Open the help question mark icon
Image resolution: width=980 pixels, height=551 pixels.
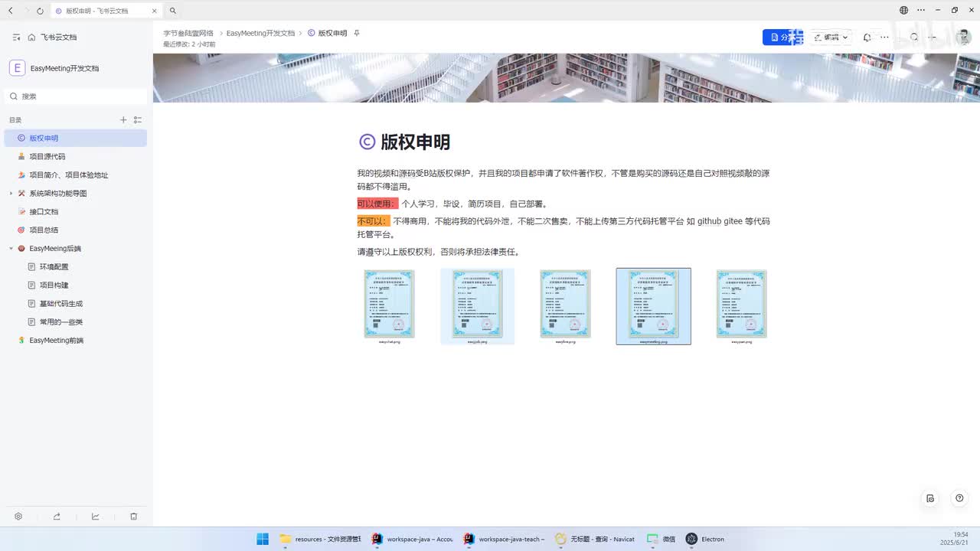(959, 498)
